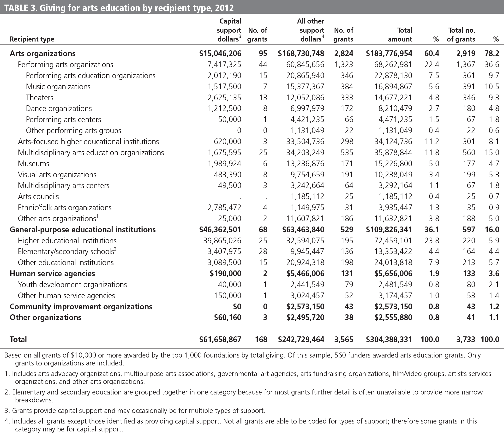Viewport: 504px width, 436px height.
Task: Click the grand total amount $304,388,331
Action: click(389, 339)
